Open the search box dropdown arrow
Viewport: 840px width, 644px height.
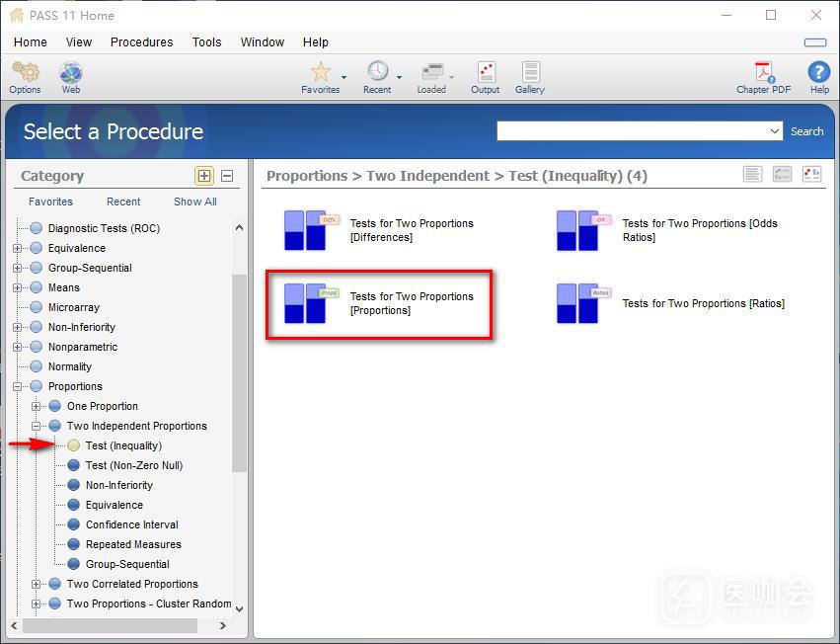point(775,131)
